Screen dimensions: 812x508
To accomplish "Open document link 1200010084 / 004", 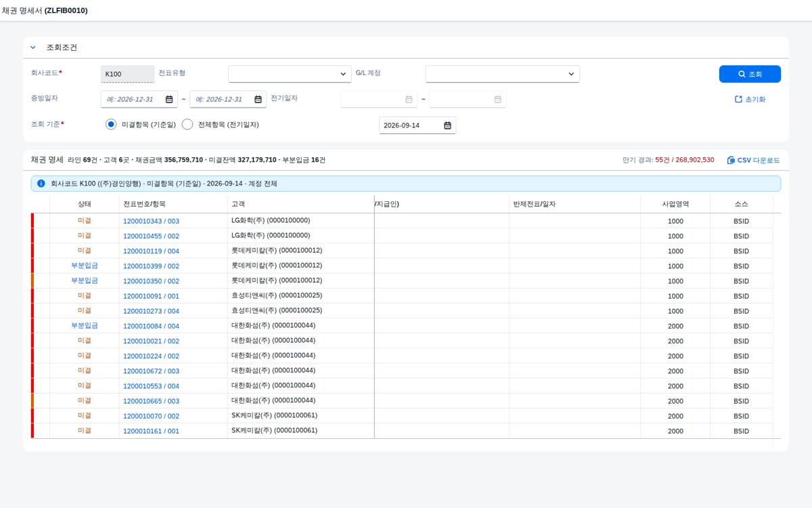I will (151, 326).
